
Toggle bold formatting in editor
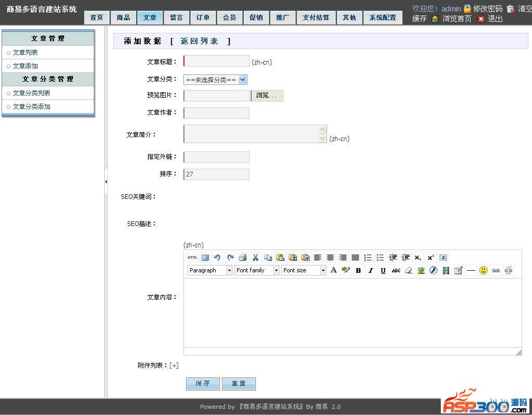click(358, 270)
